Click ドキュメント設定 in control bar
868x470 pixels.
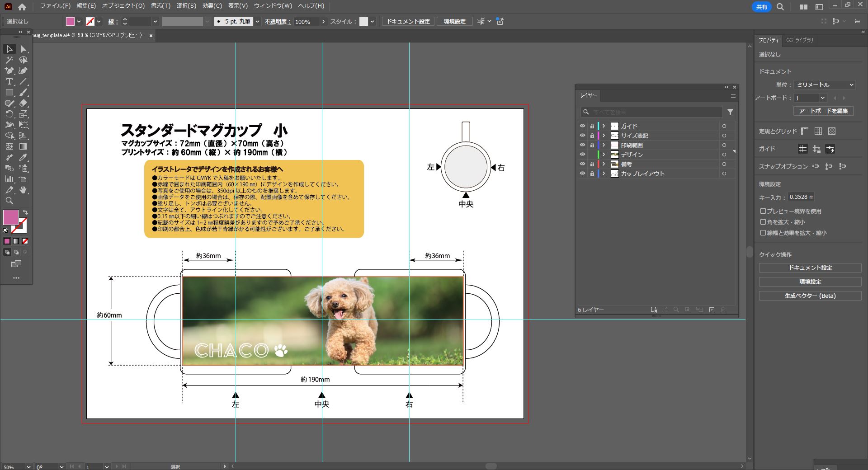[x=408, y=21]
